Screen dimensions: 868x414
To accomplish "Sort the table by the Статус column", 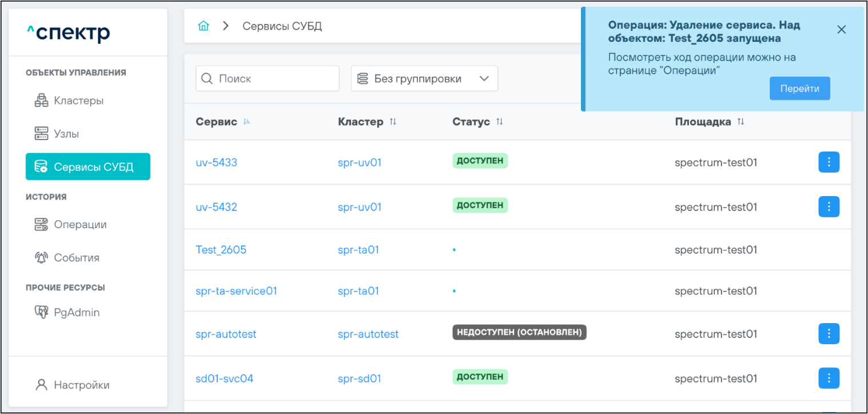I will [x=499, y=122].
